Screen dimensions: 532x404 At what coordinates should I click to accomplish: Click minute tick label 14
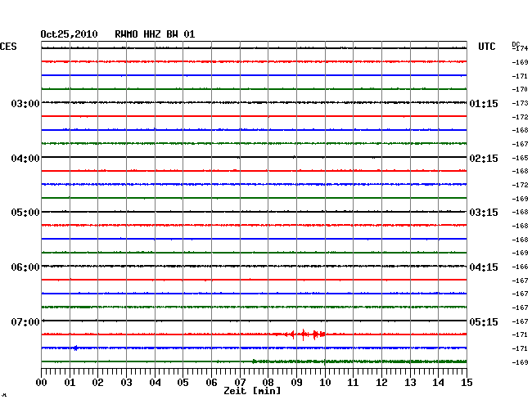click(438, 383)
